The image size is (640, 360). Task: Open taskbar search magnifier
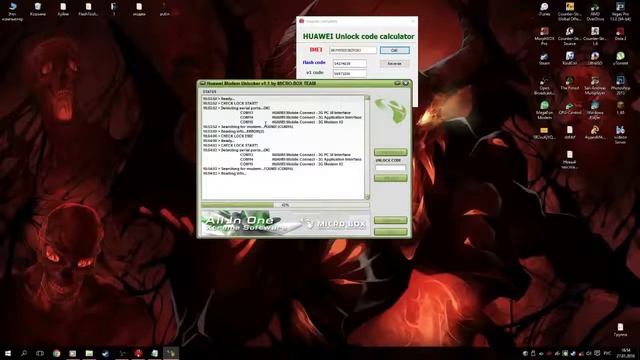point(24,353)
